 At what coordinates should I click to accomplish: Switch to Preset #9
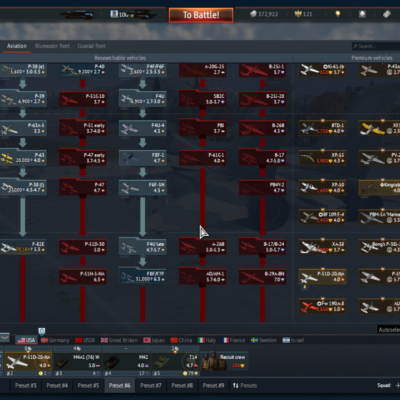point(213,386)
